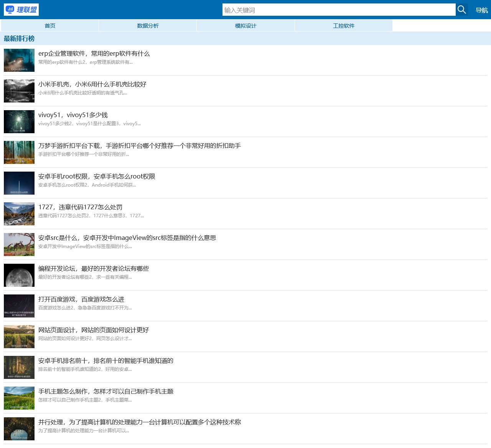The width and height of the screenshot is (491, 448).
Task: Open the 并行处理 article title
Action: coord(140,422)
